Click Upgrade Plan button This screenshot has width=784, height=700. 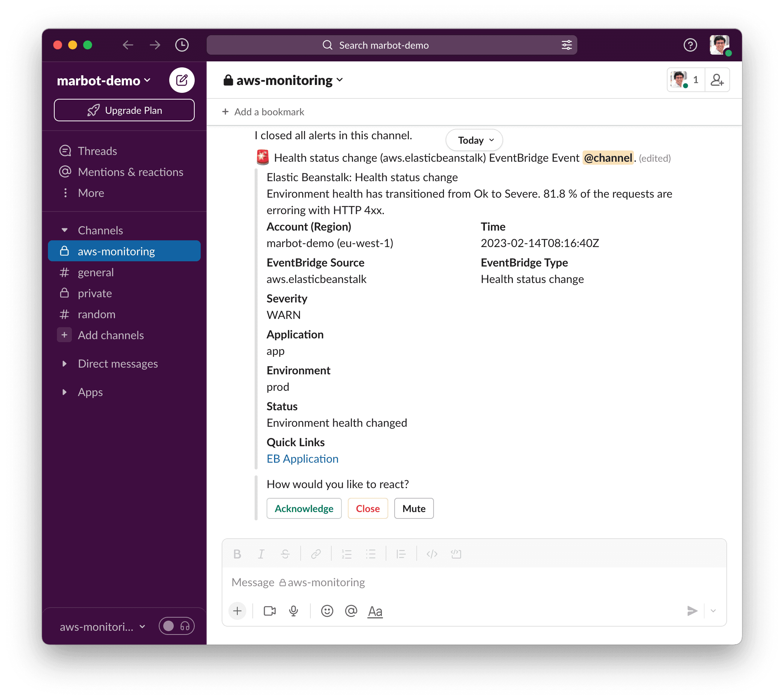pos(124,110)
